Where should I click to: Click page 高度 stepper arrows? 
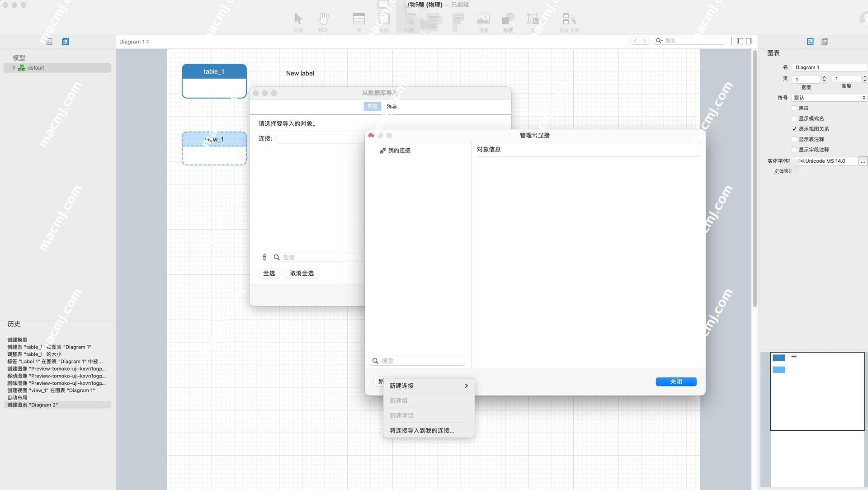(864, 79)
